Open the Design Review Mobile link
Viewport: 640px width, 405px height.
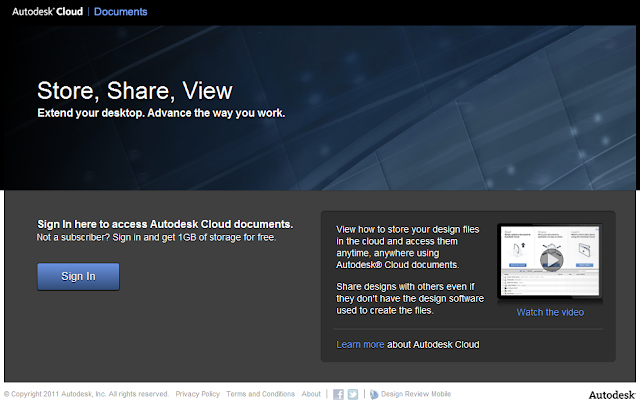click(x=416, y=394)
